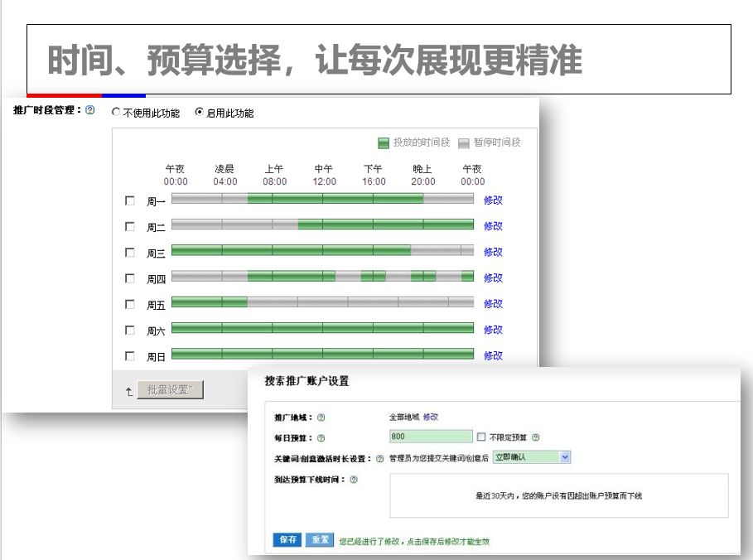Click 修改 link for 周日
The image size is (753, 560).
click(x=493, y=356)
